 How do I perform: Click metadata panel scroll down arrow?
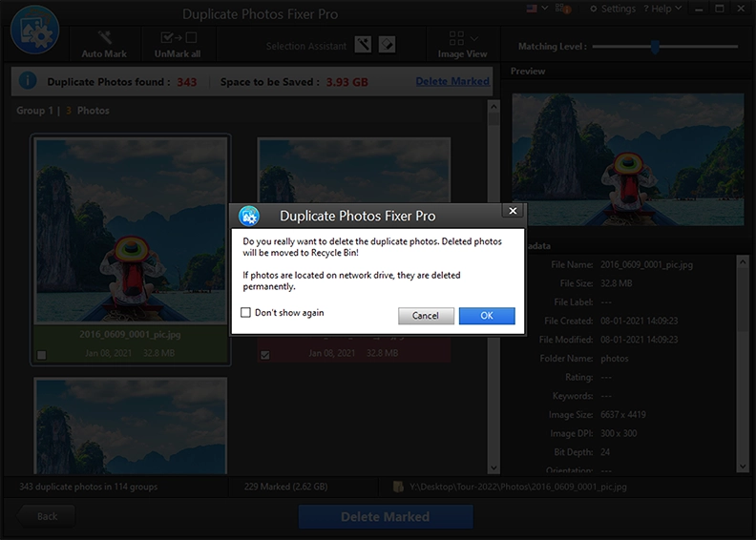point(743,466)
